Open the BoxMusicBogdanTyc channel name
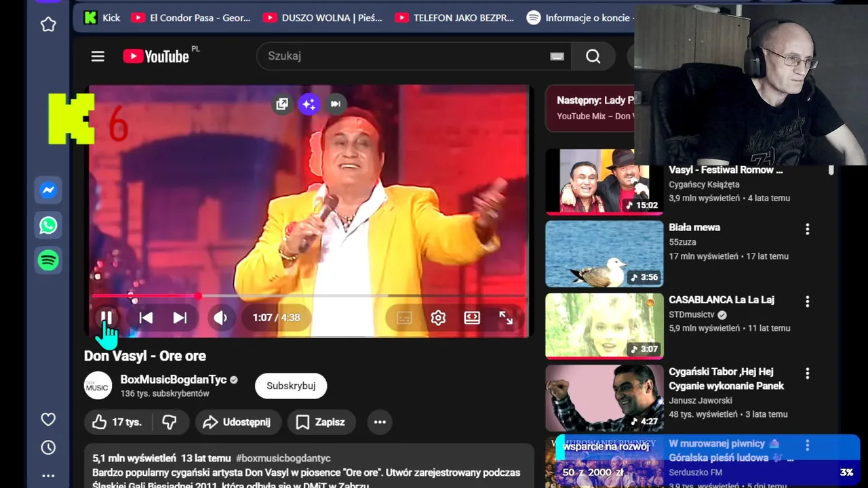The image size is (868, 488). click(x=174, y=380)
